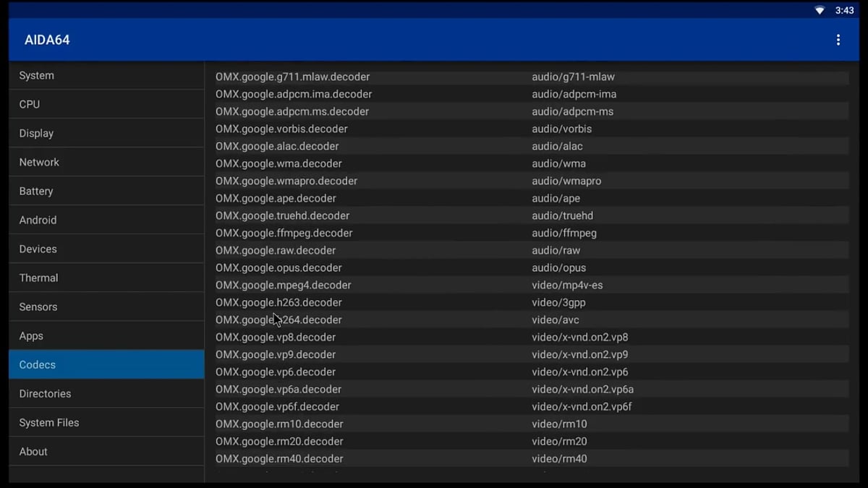The height and width of the screenshot is (488, 868).
Task: Select OMX.google.vp6a.decoder row
Action: coord(532,389)
